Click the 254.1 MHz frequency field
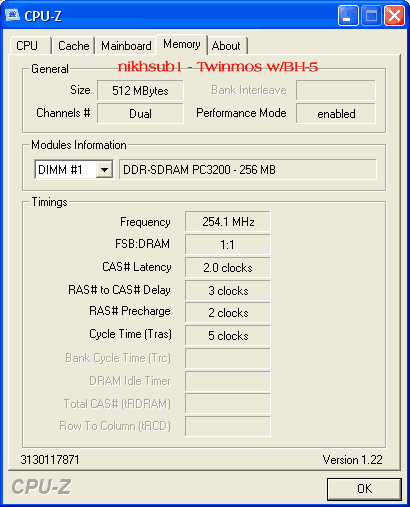Screen dimensions: 410x507 point(228,221)
